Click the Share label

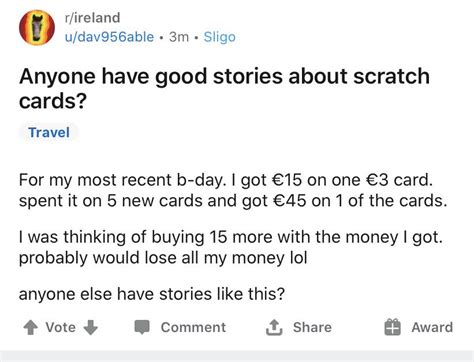pos(312,327)
